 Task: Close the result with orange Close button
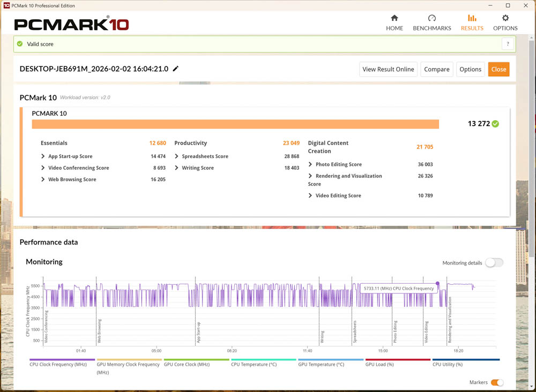[498, 69]
